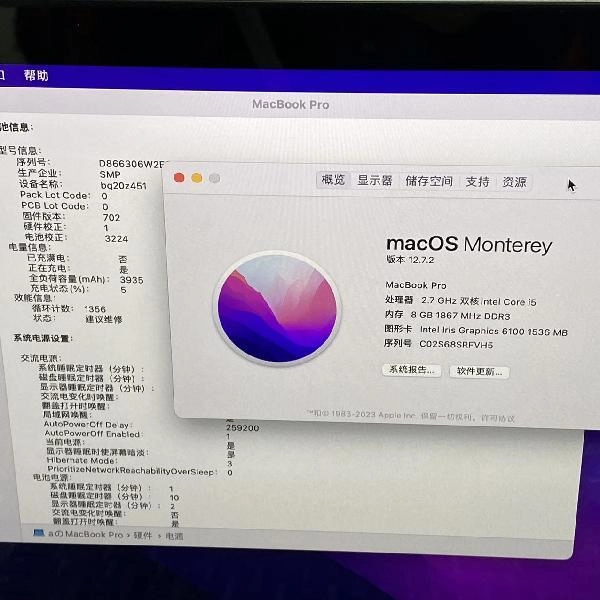The width and height of the screenshot is (600, 600).
Task: Click the macOS Monterey logo image
Action: click(x=277, y=308)
